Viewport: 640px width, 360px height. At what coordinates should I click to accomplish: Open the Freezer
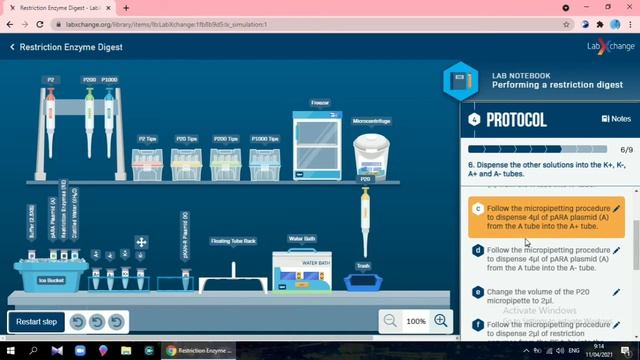(x=317, y=145)
